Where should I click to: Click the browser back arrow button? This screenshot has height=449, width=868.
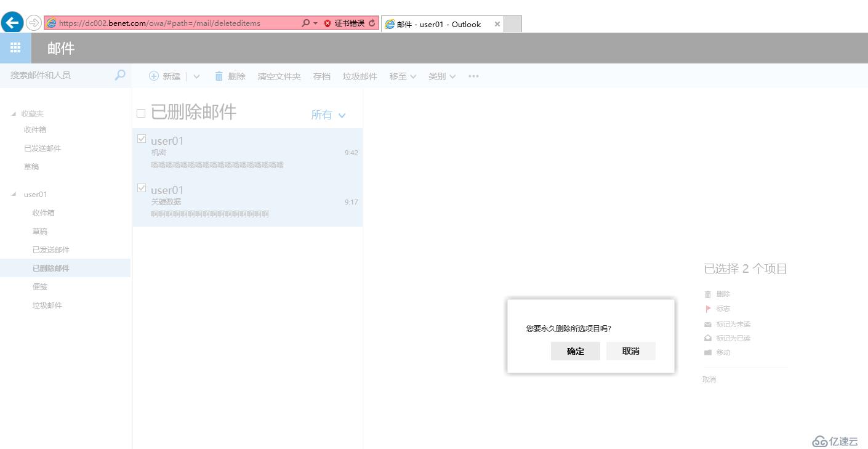click(12, 23)
